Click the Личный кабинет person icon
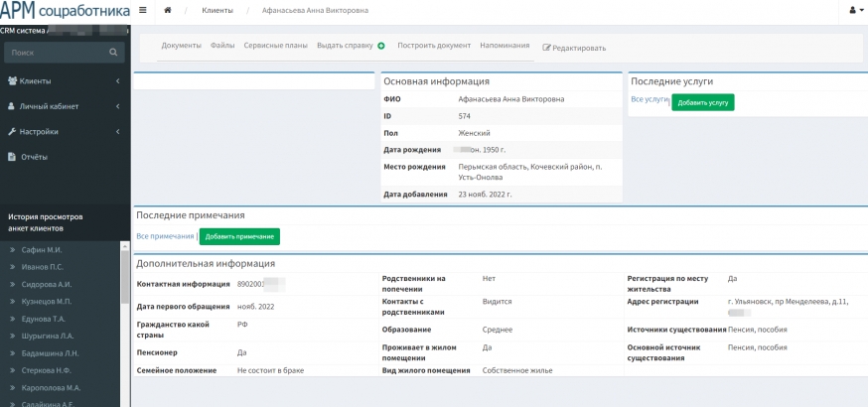This screenshot has height=407, width=868. point(11,106)
